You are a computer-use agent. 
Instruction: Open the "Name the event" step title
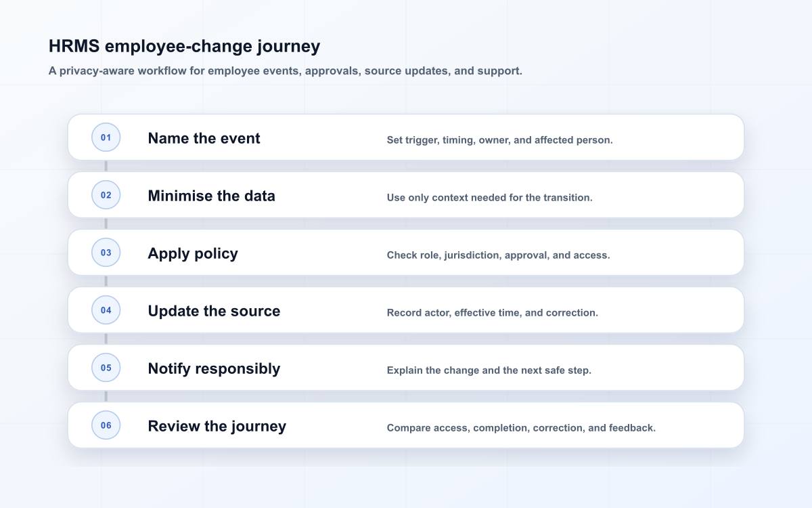tap(204, 138)
